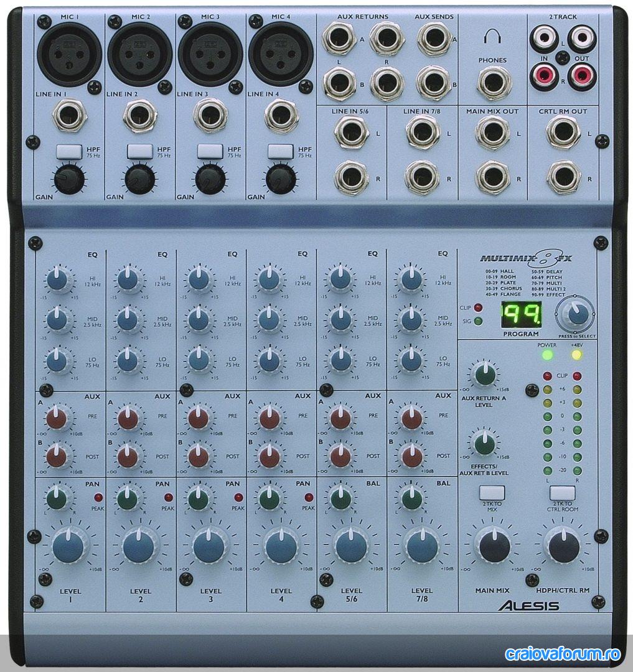The width and height of the screenshot is (633, 672).
Task: Click the LEVEL 2 channel knob
Action: [139, 546]
